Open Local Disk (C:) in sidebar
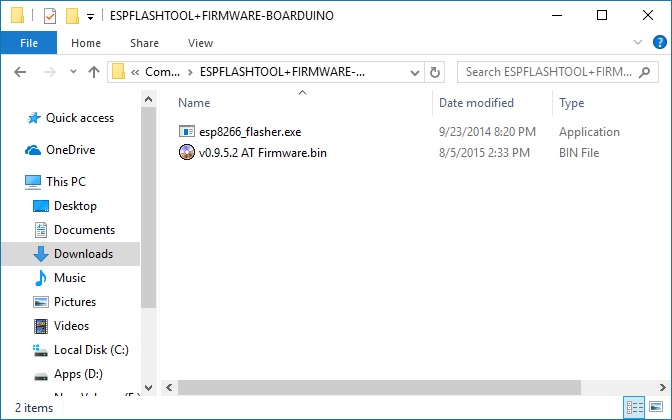The height and width of the screenshot is (420, 672). [x=91, y=350]
